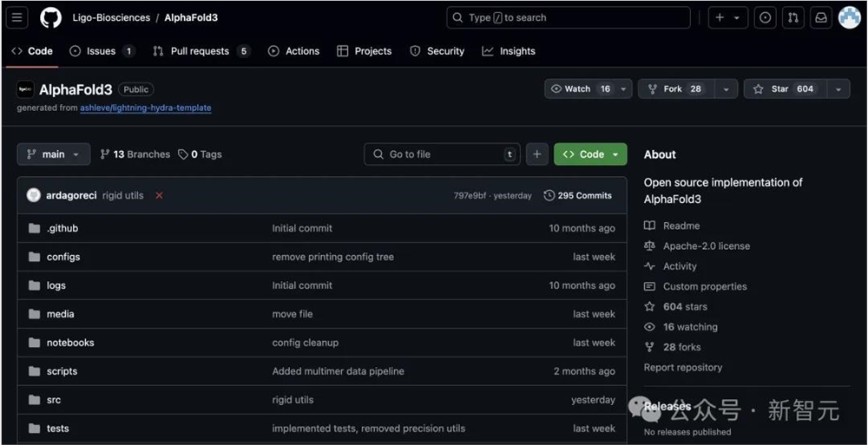Screen dimensions: 868x445
Task: Open the notebooks folder
Action: (70, 343)
